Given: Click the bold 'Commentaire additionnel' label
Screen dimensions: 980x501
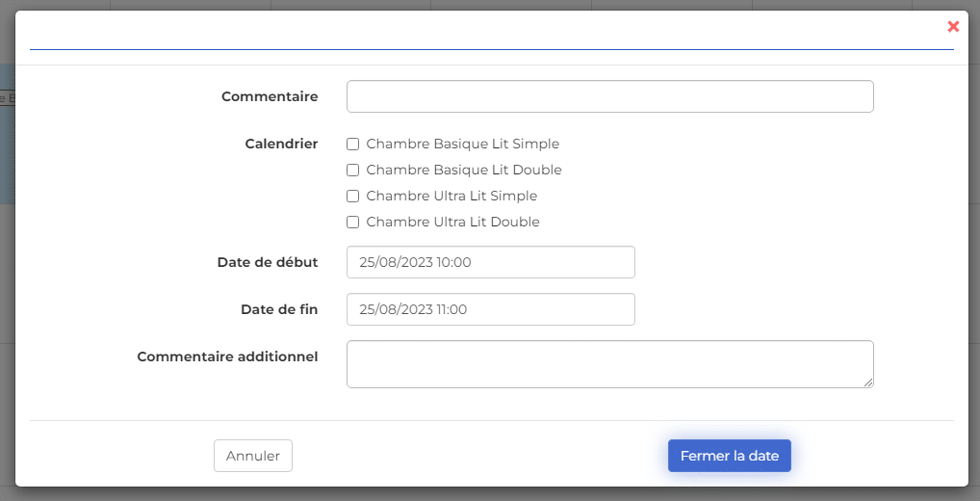Looking at the screenshot, I should [x=227, y=356].
